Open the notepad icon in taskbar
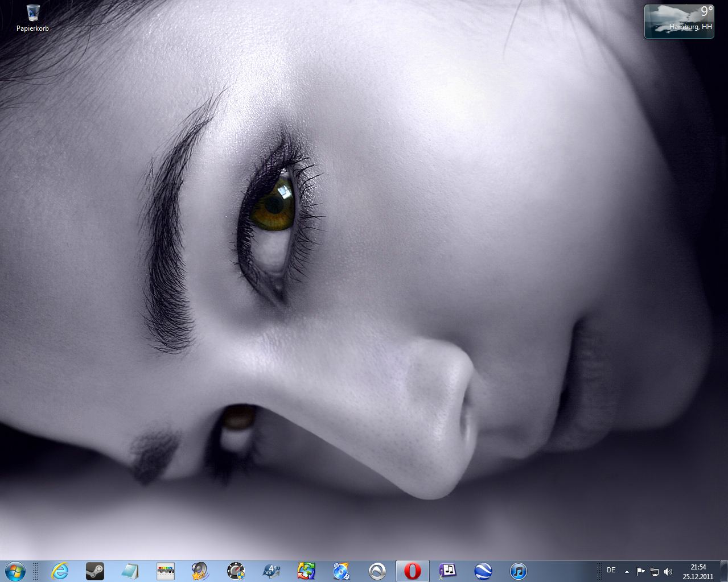This screenshot has width=728, height=582. pos(130,571)
